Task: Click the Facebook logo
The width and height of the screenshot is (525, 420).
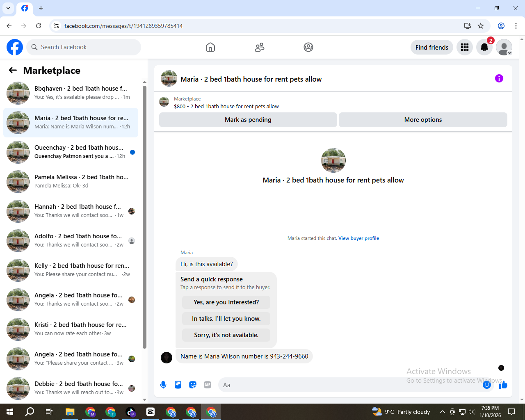Action: click(15, 47)
